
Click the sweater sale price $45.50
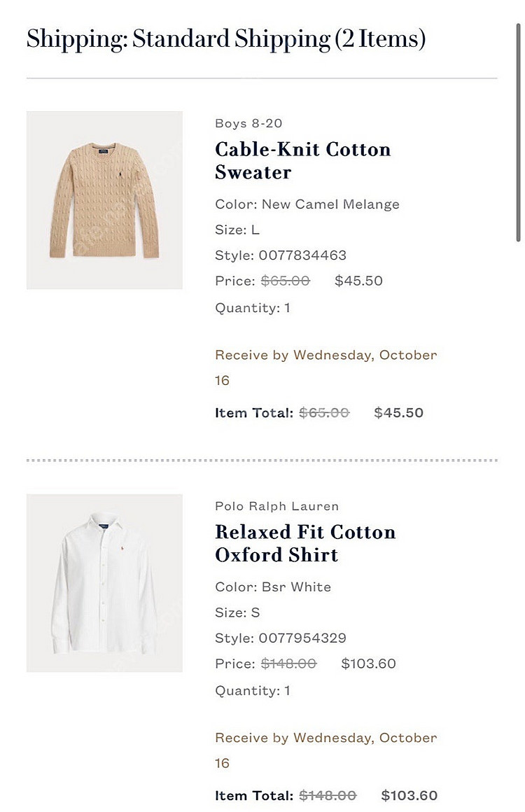coord(358,281)
